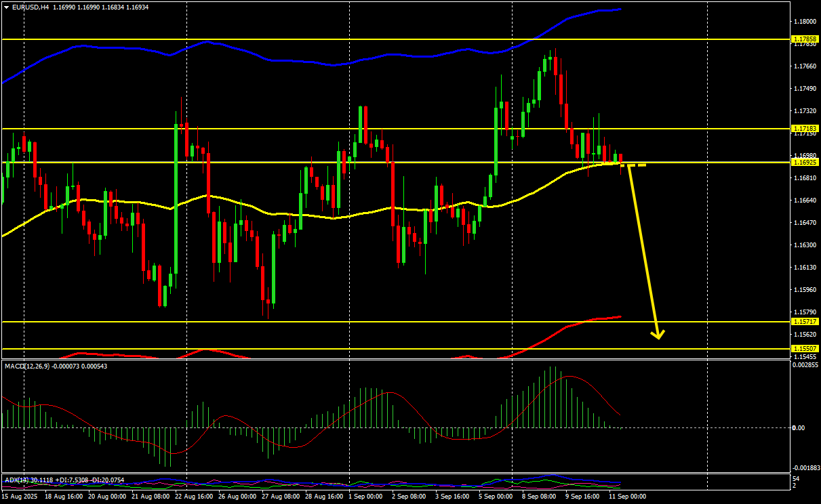821x504 pixels.
Task: Click the 1 Sep 00:00 time label
Action: 365,497
